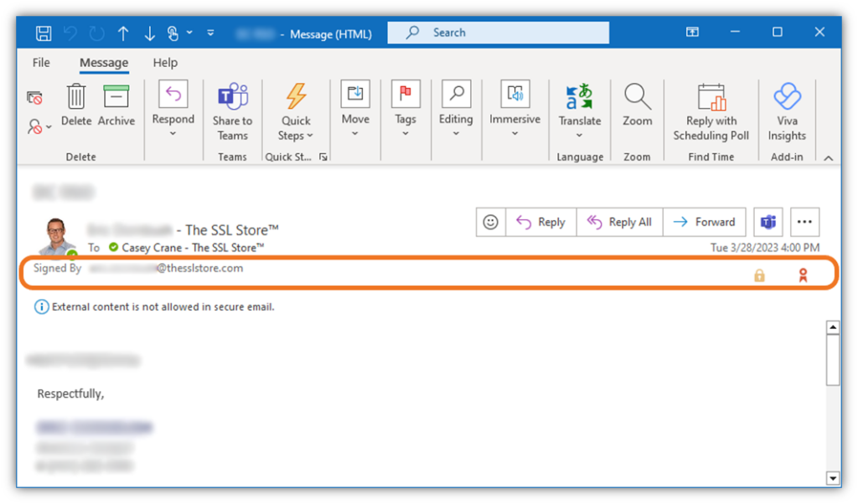Click the encryption padlock icon
Viewport: 858px width, 504px height.
coord(759,275)
